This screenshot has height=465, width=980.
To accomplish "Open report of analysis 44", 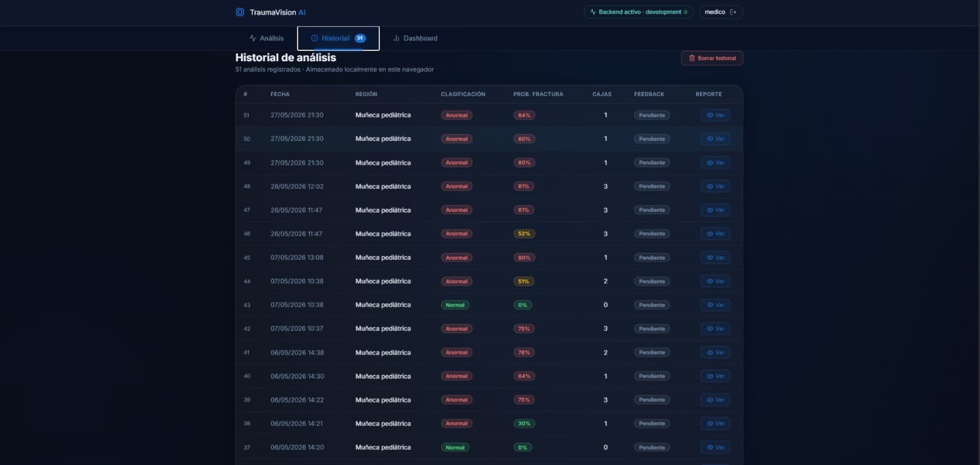I will [715, 281].
